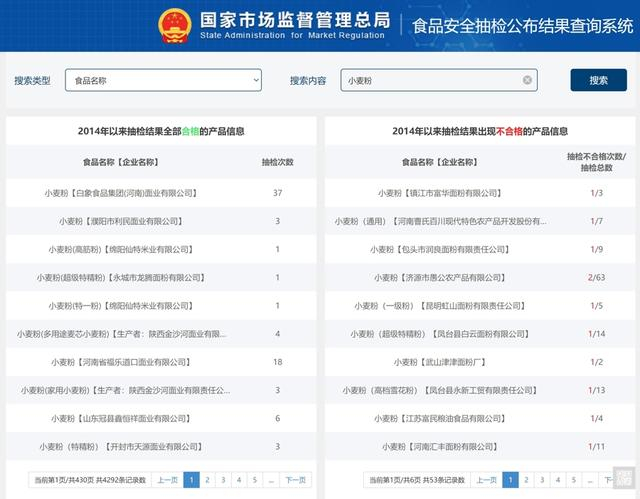The image size is (640, 499).
Task: Select 小麦粉(家用小麦粉) 陕西金沙河 row
Action: (x=161, y=390)
